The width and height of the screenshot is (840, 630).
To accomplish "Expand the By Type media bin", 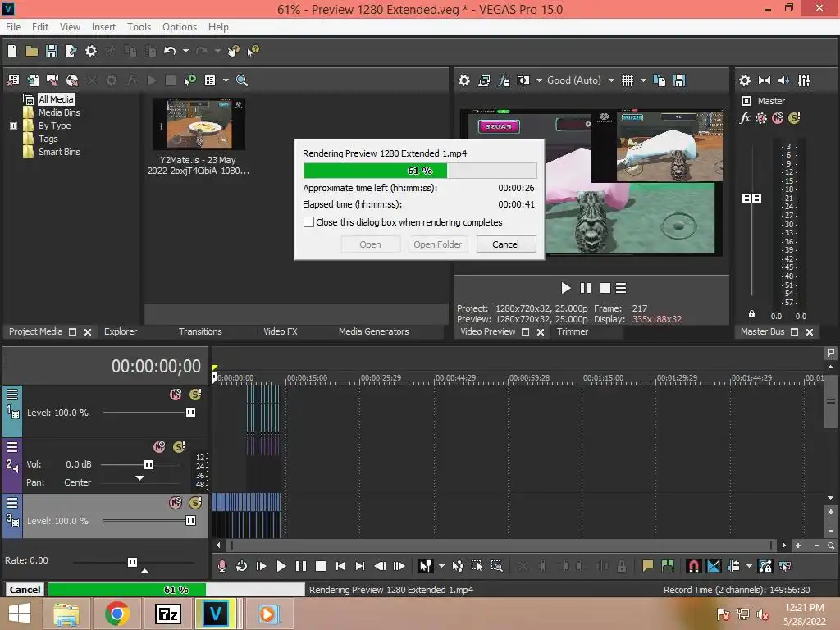I will pyautogui.click(x=13, y=126).
